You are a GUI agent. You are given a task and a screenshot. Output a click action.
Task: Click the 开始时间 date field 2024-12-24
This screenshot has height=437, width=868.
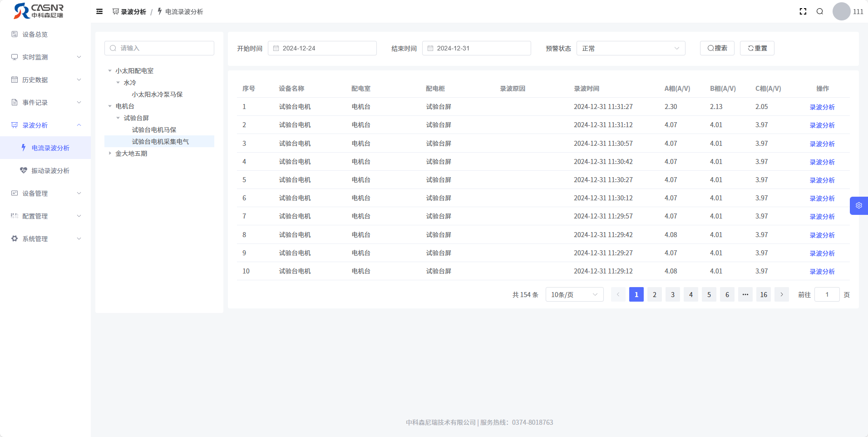click(x=322, y=48)
